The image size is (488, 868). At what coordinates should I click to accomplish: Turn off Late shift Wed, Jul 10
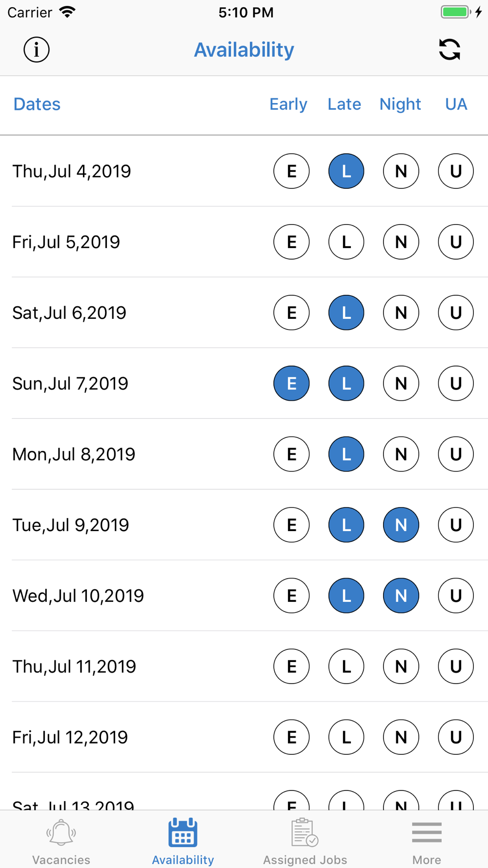pos(346,596)
